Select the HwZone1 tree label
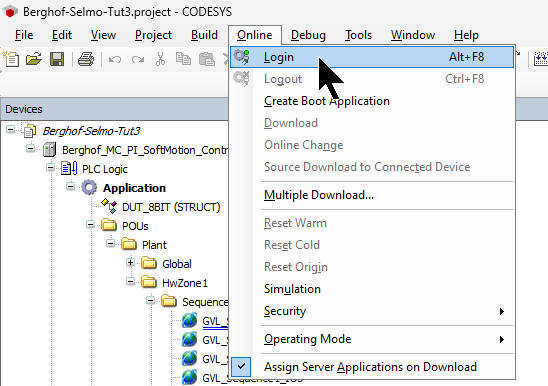 185,283
